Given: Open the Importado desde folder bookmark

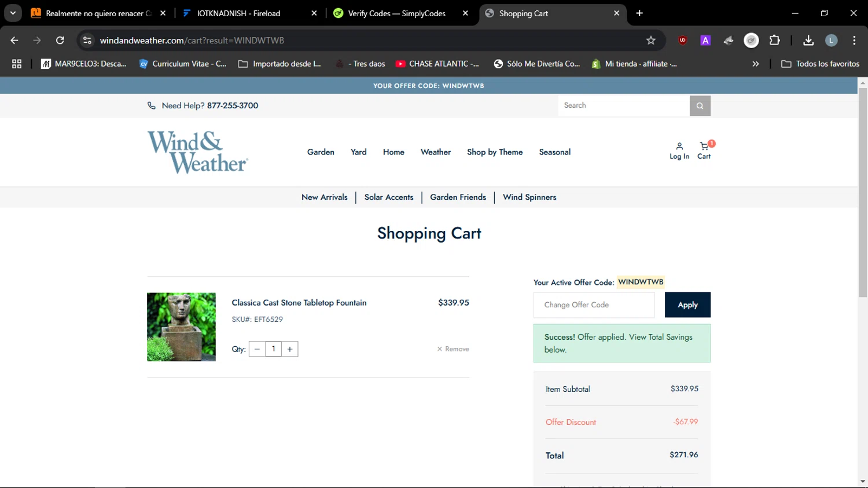Looking at the screenshot, I should coord(279,64).
